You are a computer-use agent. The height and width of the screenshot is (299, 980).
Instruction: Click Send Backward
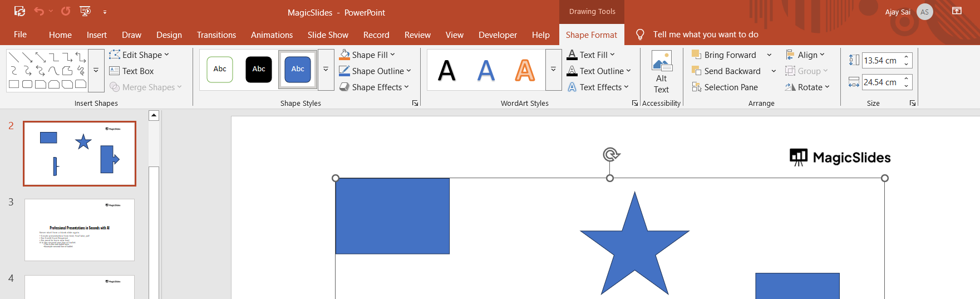point(726,71)
